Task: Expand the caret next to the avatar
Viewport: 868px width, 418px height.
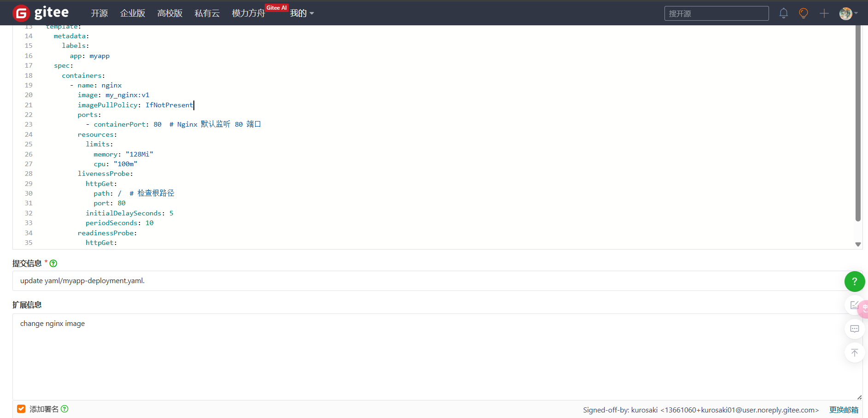Action: coord(856,13)
